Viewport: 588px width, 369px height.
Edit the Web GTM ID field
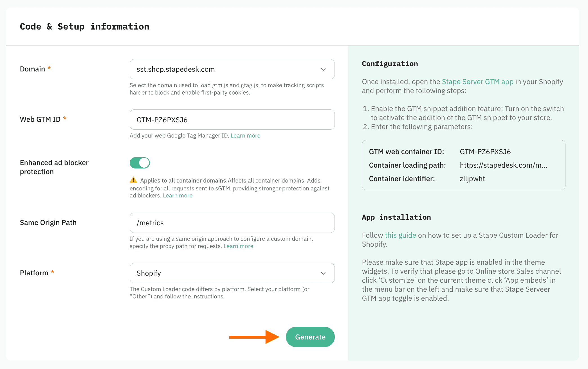232,120
